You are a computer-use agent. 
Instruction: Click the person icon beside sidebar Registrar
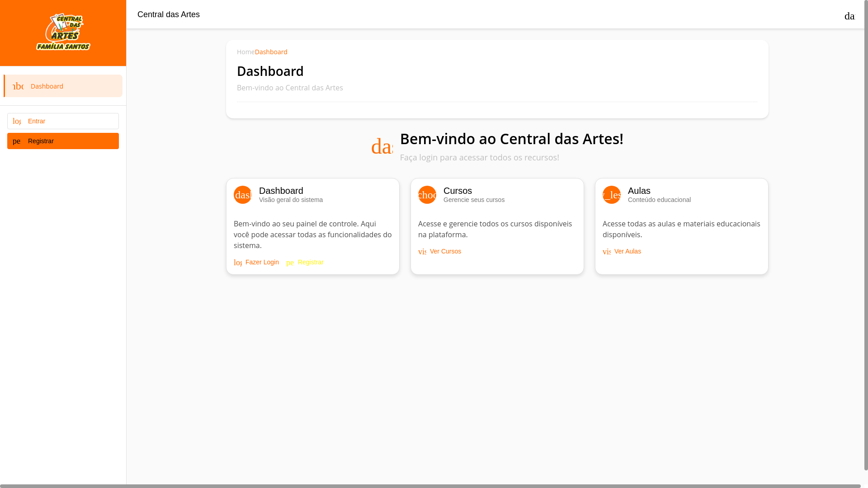pos(17,141)
